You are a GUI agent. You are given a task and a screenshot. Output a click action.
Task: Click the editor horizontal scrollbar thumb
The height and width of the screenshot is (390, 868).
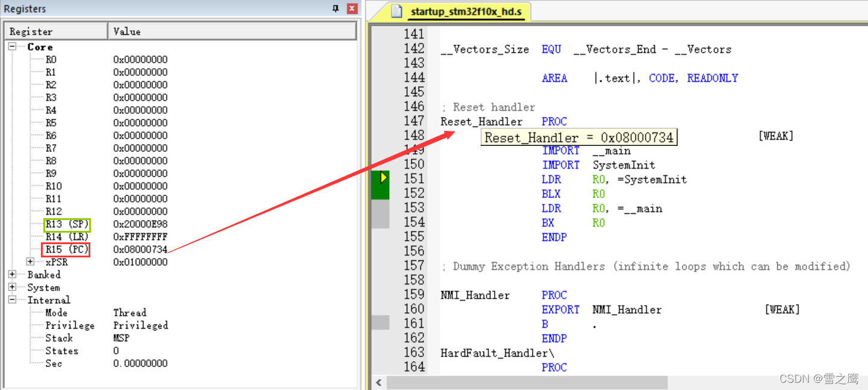pyautogui.click(x=527, y=383)
